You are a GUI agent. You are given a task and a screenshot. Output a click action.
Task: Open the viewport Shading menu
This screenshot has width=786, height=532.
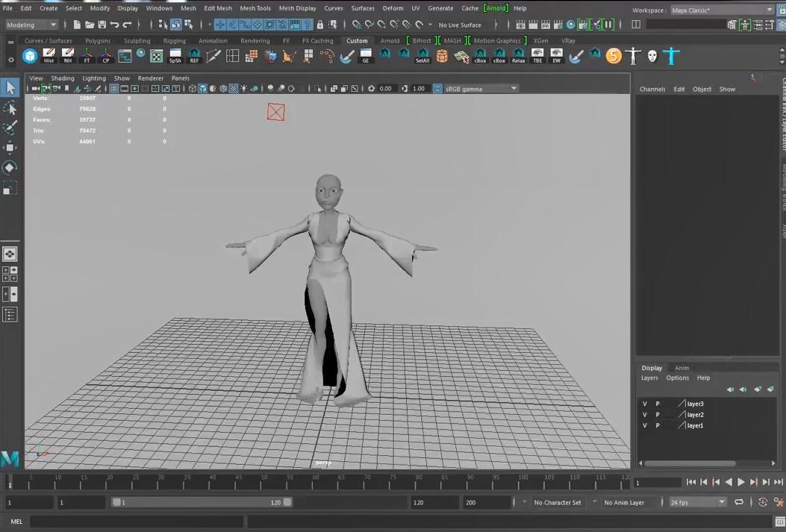63,78
